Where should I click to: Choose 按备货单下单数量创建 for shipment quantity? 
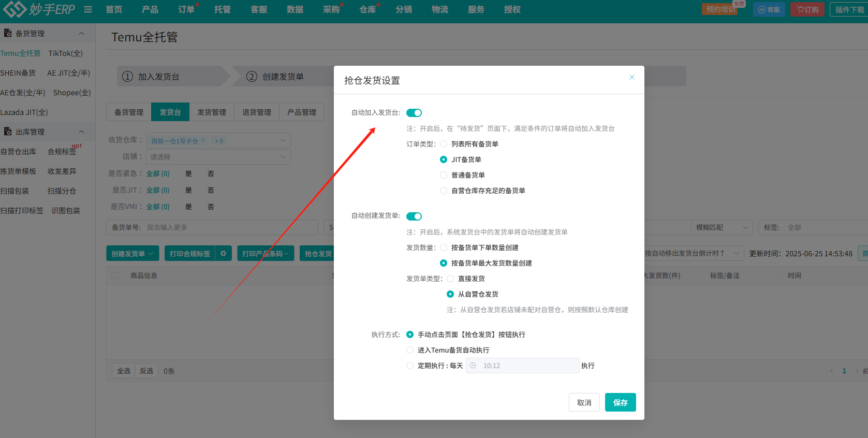[x=444, y=247]
